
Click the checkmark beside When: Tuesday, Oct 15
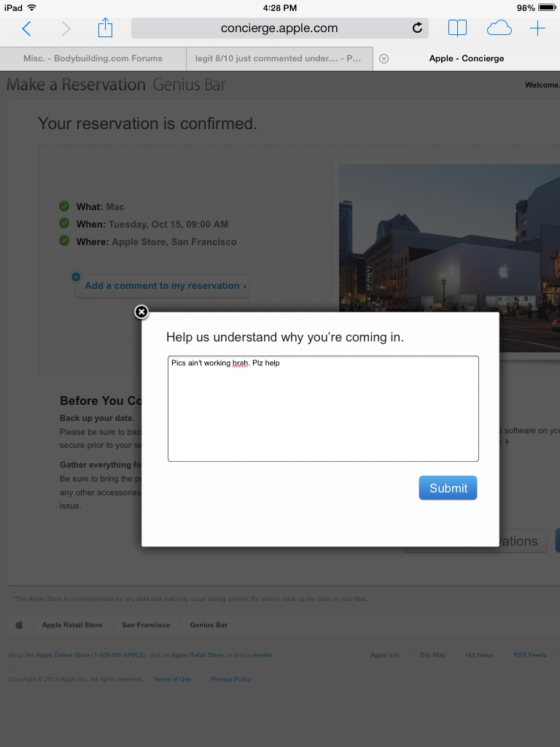pos(64,223)
